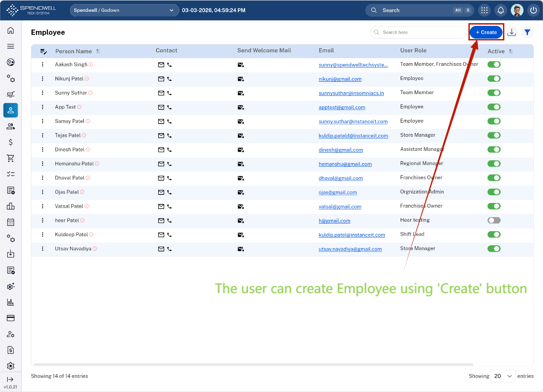The width and height of the screenshot is (543, 392).
Task: Open the shopping cart icon in sidebar
Action: (11, 158)
